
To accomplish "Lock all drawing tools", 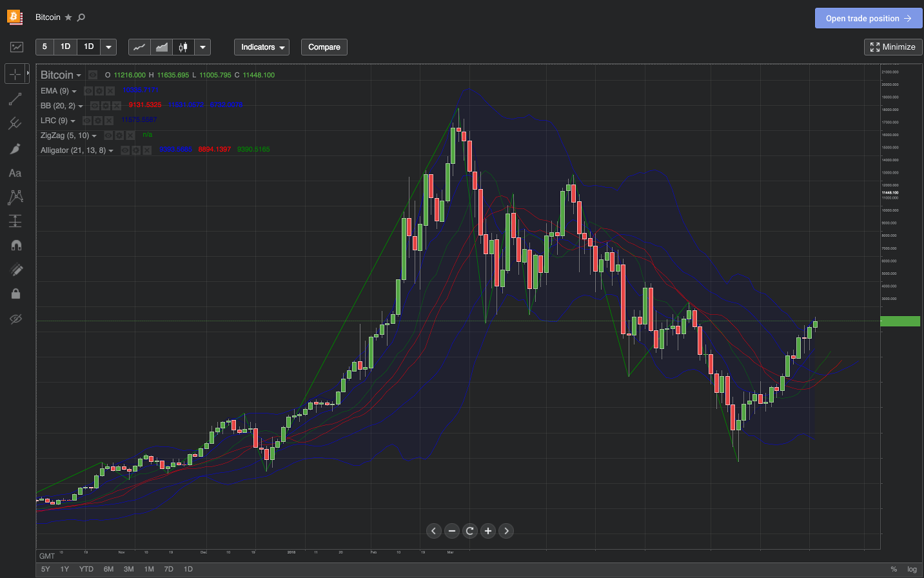I will coord(16,294).
